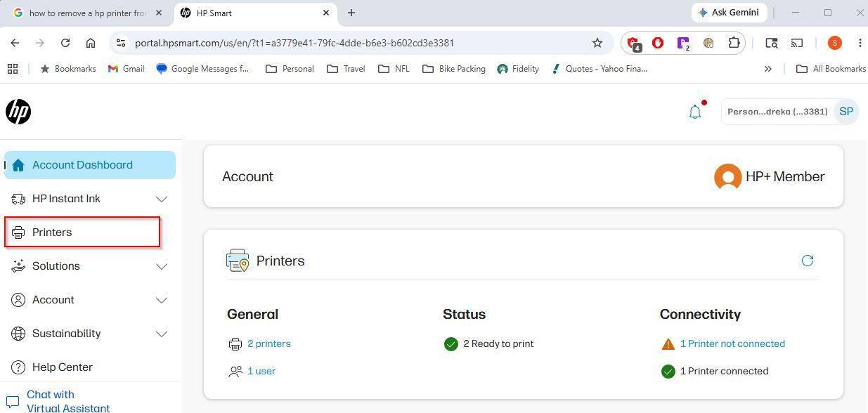The width and height of the screenshot is (868, 413).
Task: Click the '2 Ready to print' status text
Action: (498, 344)
